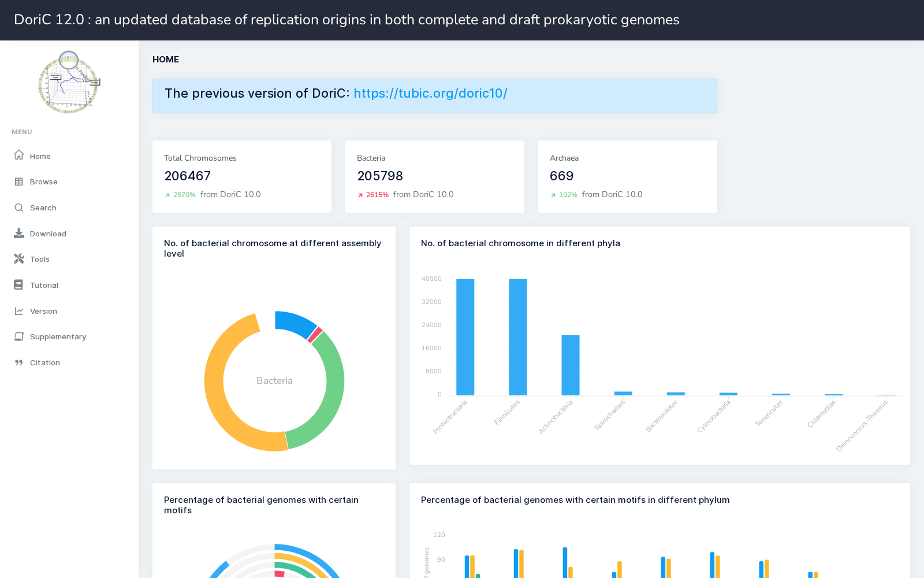The image size is (924, 578).
Task: Click the DoriC circular genome logo
Action: point(69,82)
